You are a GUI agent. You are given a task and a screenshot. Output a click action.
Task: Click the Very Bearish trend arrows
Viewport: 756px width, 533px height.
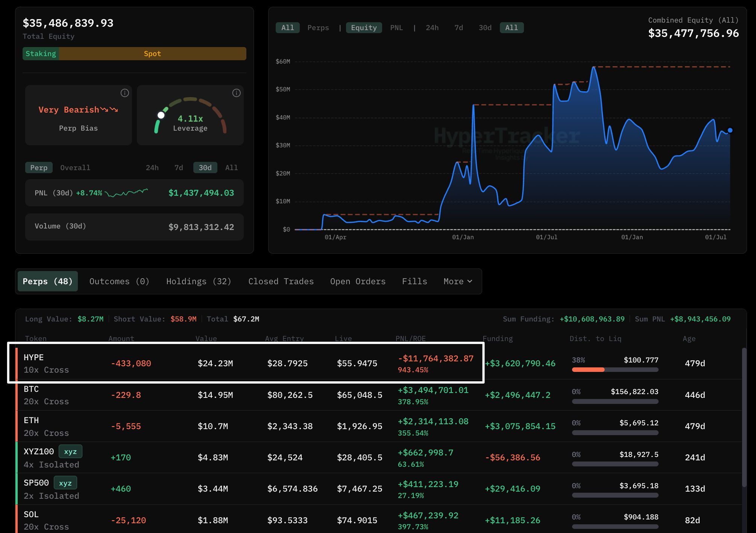[x=109, y=110]
